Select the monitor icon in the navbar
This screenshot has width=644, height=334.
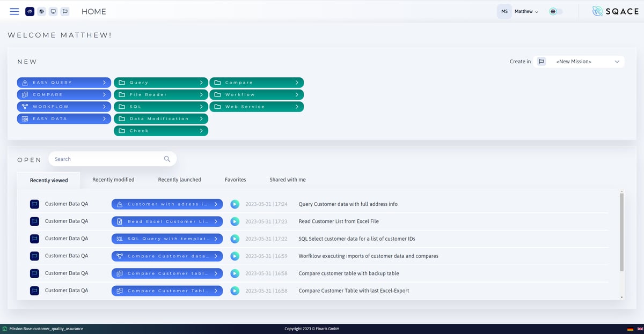pyautogui.click(x=53, y=11)
